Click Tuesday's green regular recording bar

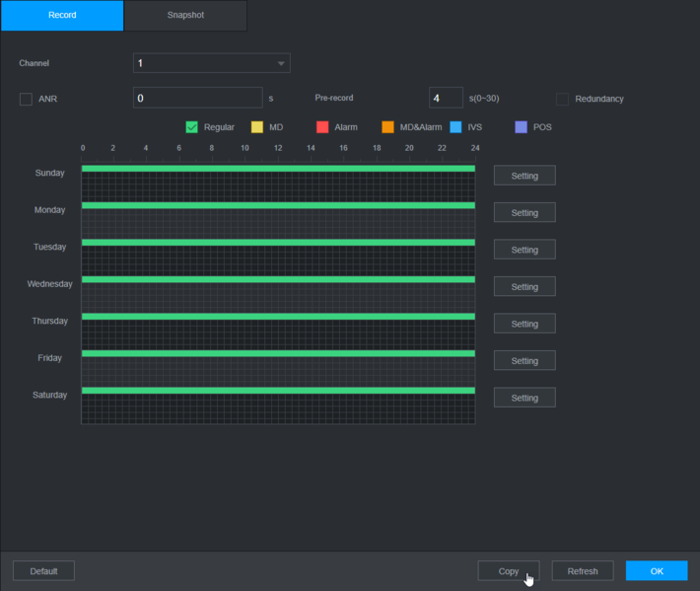coord(278,243)
